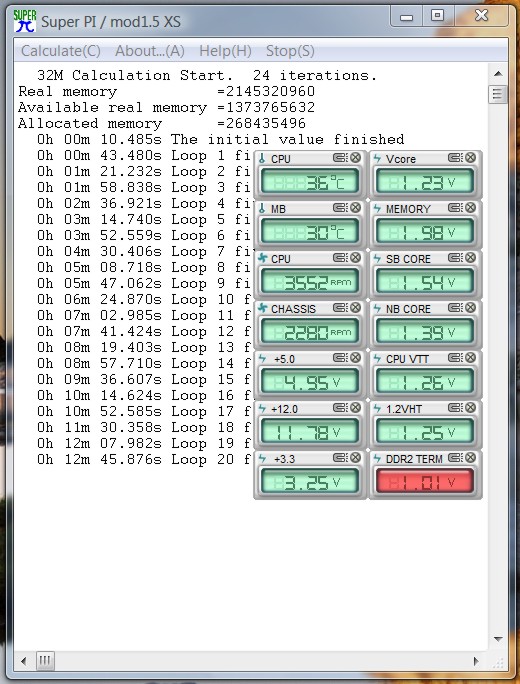Screen dimensions: 520x684
Task: Click the '0h 12m 45.876s Loop 20' line
Action: pos(144,459)
